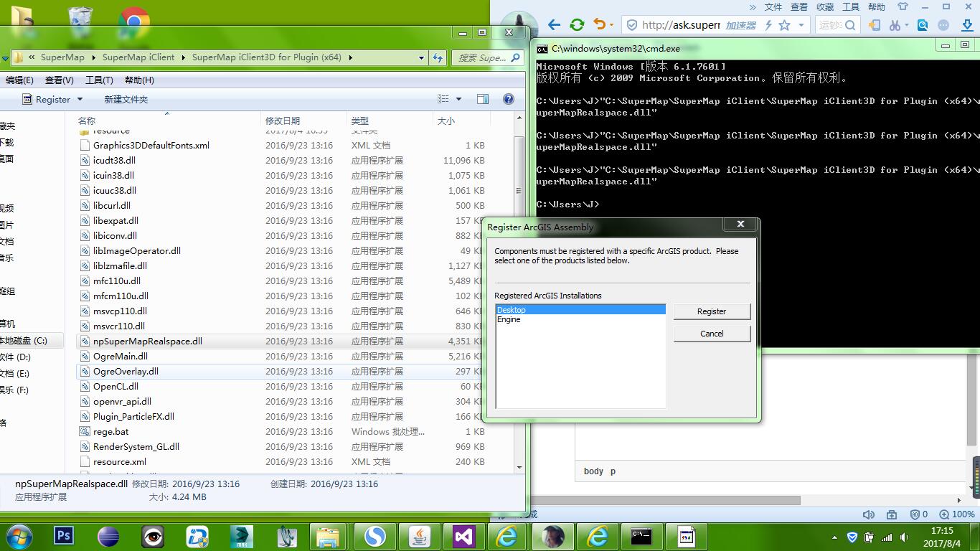Screen dimensions: 980x551
Task: Open the 编辑(E) menu in Explorer
Action: [x=19, y=80]
